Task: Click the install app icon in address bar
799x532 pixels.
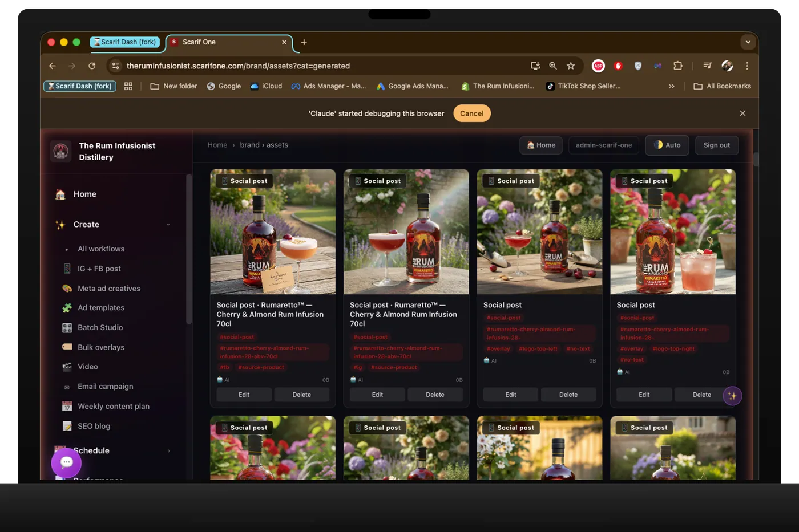Action: click(x=535, y=66)
